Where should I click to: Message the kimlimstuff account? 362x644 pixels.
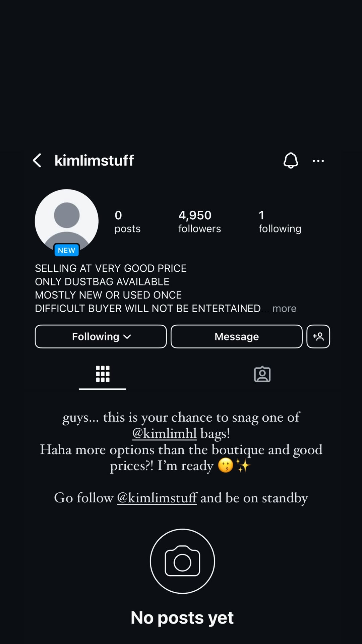click(x=237, y=336)
